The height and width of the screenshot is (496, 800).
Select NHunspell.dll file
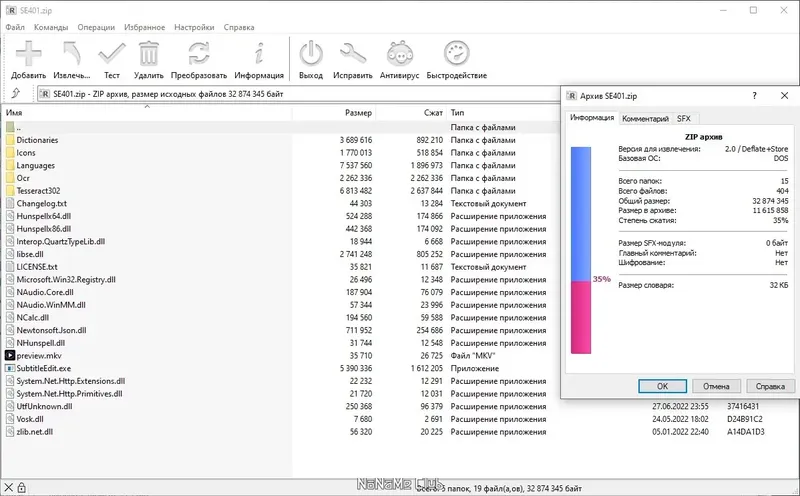(x=40, y=343)
